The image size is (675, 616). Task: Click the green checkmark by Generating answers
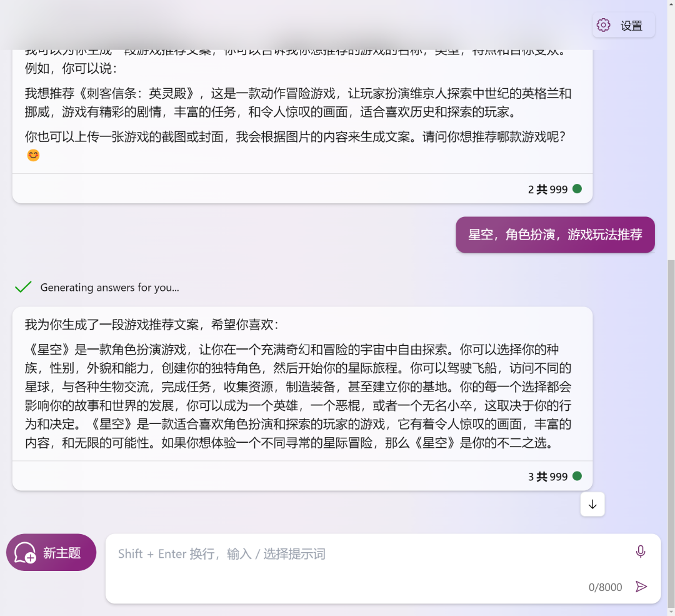(23, 287)
